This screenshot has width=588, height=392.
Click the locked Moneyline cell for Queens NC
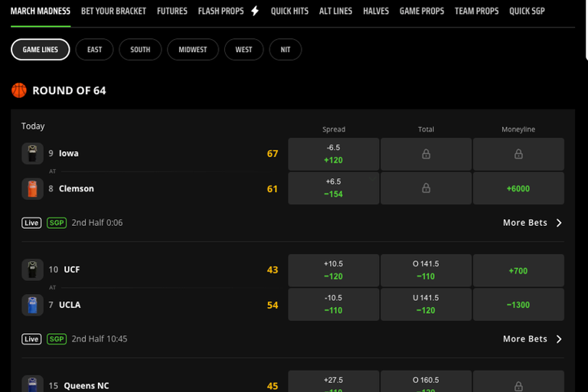point(518,381)
